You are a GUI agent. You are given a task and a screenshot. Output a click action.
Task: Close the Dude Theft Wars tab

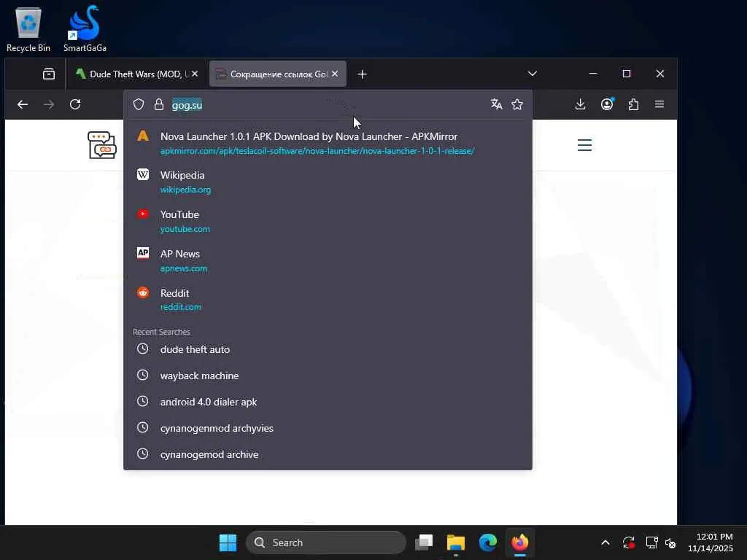pyautogui.click(x=195, y=74)
